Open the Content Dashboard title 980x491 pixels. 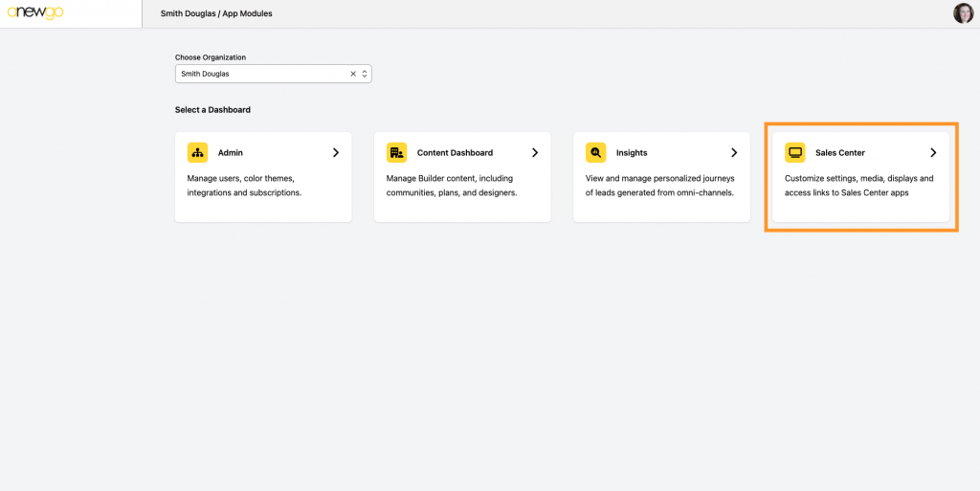coord(455,152)
